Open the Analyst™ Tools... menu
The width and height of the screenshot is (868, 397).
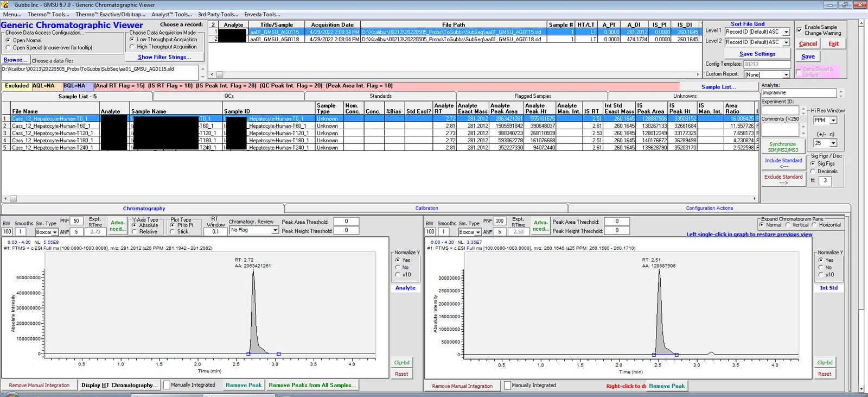click(171, 14)
